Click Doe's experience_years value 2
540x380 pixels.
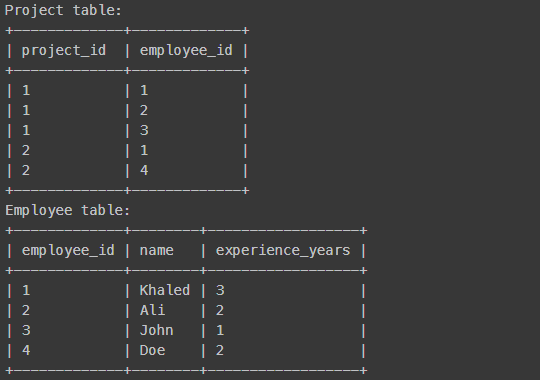[220, 350]
